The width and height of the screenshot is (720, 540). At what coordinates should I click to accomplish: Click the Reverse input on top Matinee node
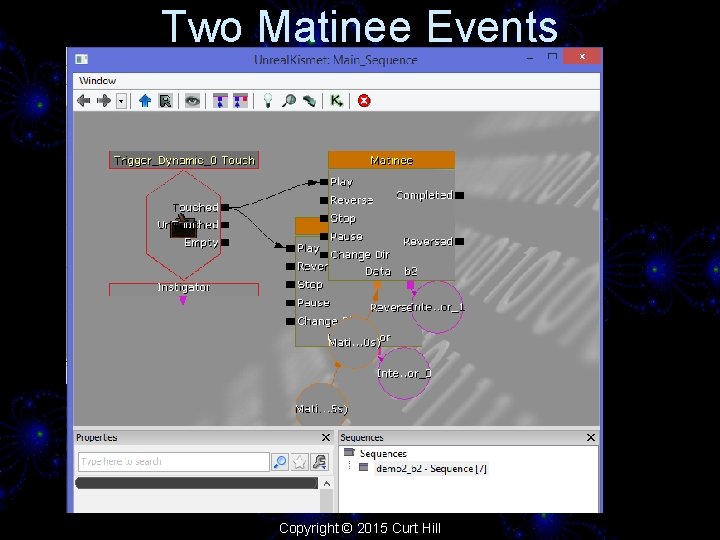(324, 200)
